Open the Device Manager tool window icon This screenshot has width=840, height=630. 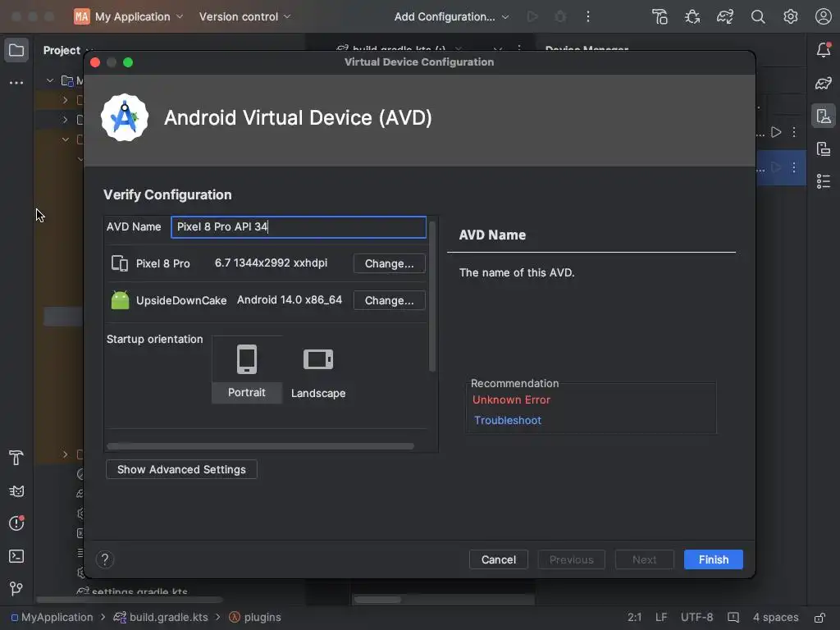(x=824, y=116)
